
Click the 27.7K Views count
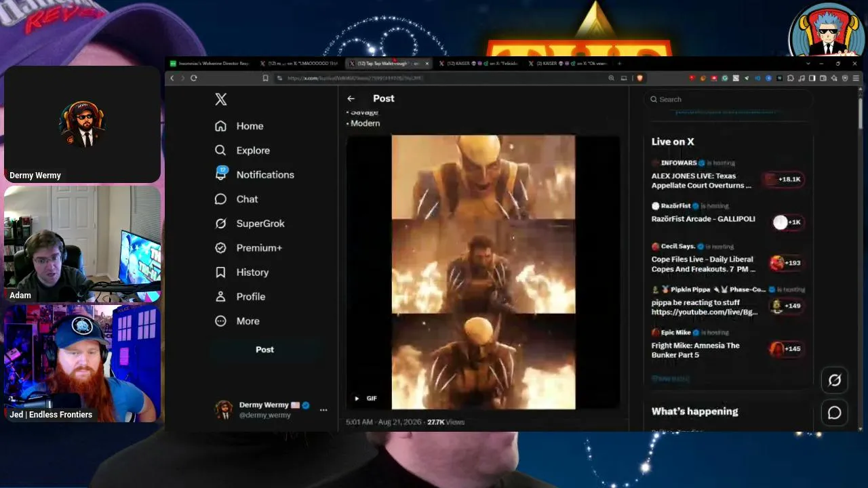pos(446,422)
